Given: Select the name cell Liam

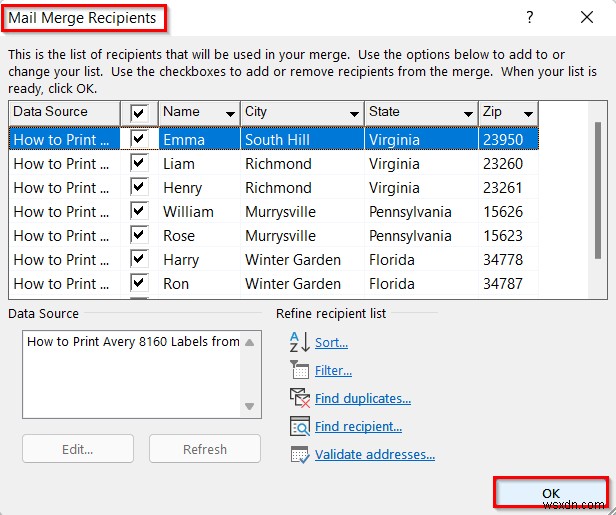Looking at the screenshot, I should 200,163.
